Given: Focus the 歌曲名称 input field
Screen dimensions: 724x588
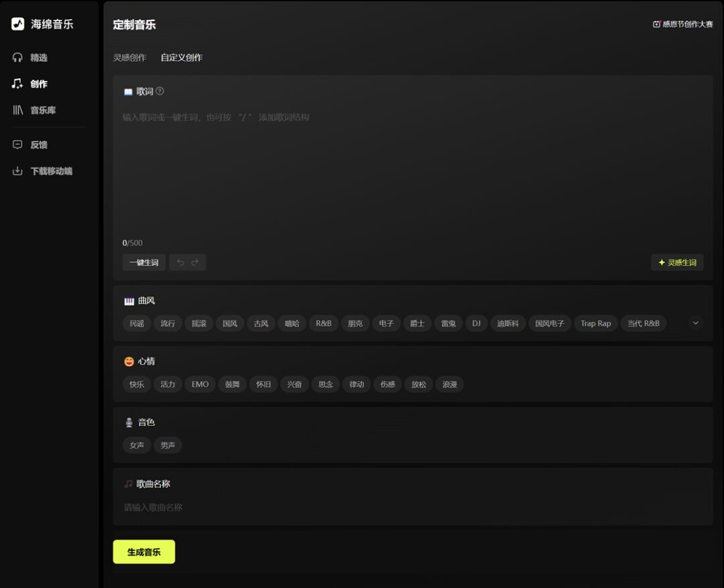Looking at the screenshot, I should click(x=412, y=508).
